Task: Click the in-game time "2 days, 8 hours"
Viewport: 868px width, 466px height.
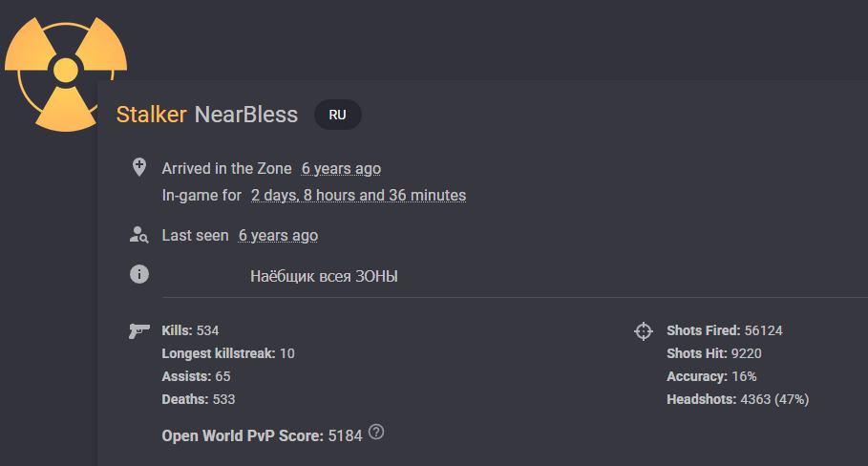Action: point(358,196)
